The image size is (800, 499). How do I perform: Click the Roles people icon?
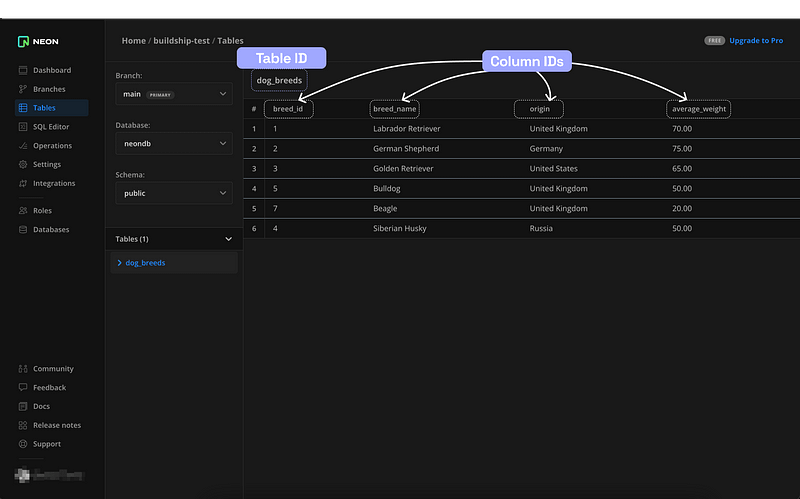pyautogui.click(x=23, y=210)
